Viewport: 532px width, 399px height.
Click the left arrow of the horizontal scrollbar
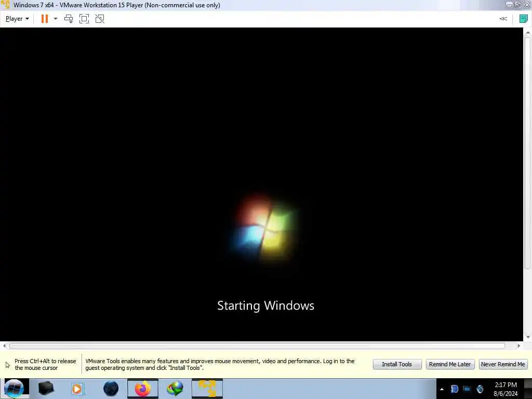pyautogui.click(x=4, y=345)
